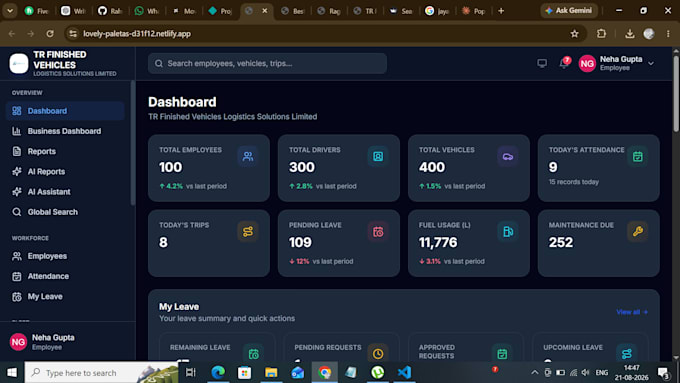Switch to the GitHub tab
This screenshot has width=680, height=383.
pos(110,11)
